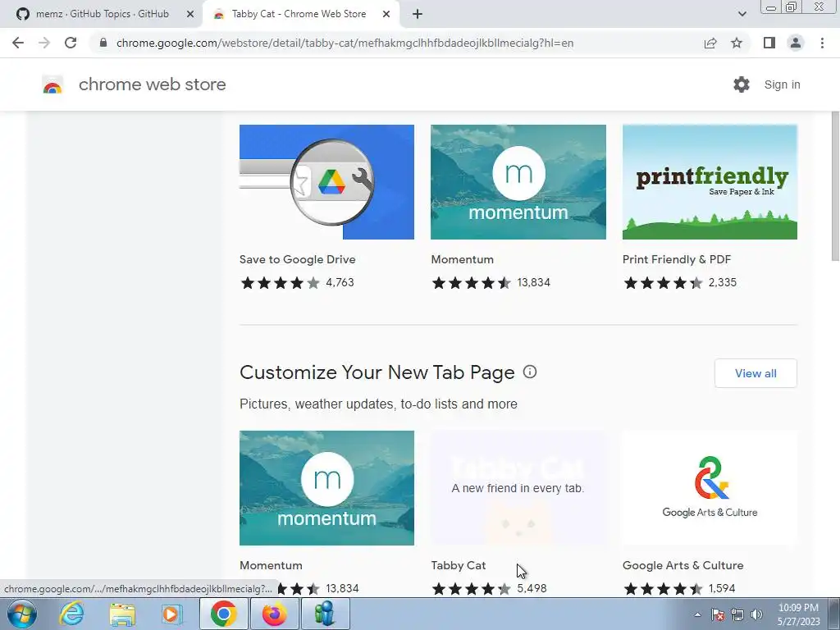Screen dimensions: 840x630
Task: Click the 2,335 ratings count
Action: [722, 282]
